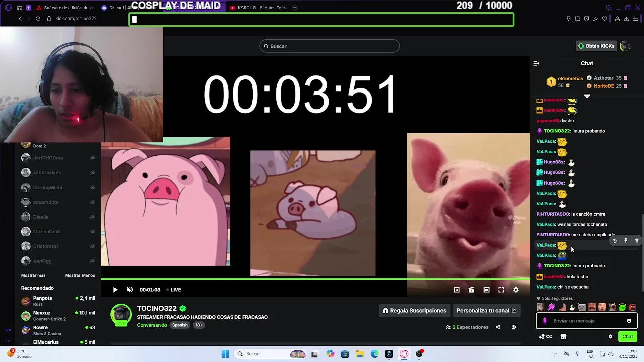Screen dimensions: 644x362
Task: Open the emoji picker in chat
Action: [x=629, y=321]
